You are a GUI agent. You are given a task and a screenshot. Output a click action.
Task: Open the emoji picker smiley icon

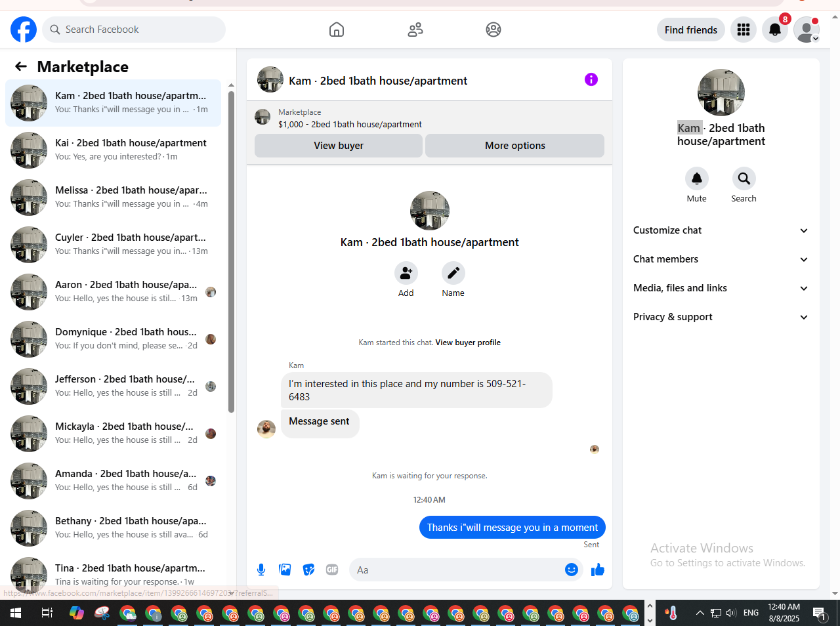tap(572, 570)
